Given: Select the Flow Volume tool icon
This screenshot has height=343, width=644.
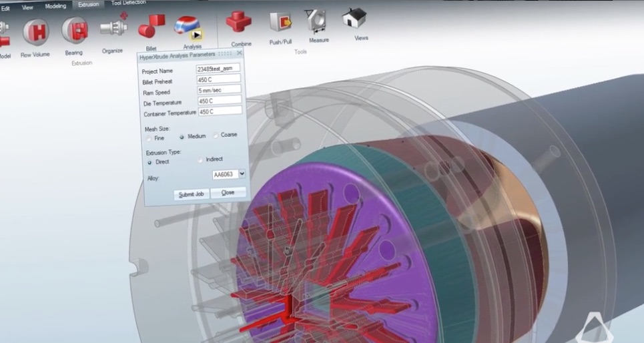Looking at the screenshot, I should coord(36,32).
